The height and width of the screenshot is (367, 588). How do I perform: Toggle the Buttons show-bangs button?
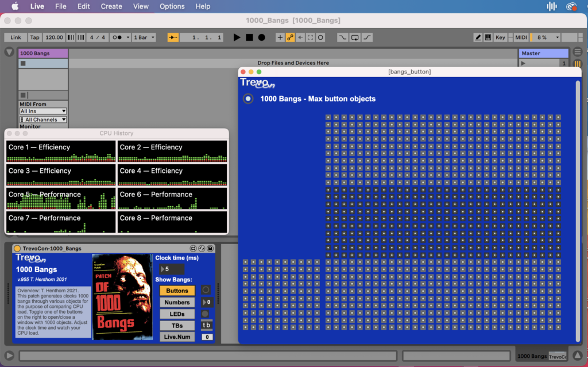(177, 291)
